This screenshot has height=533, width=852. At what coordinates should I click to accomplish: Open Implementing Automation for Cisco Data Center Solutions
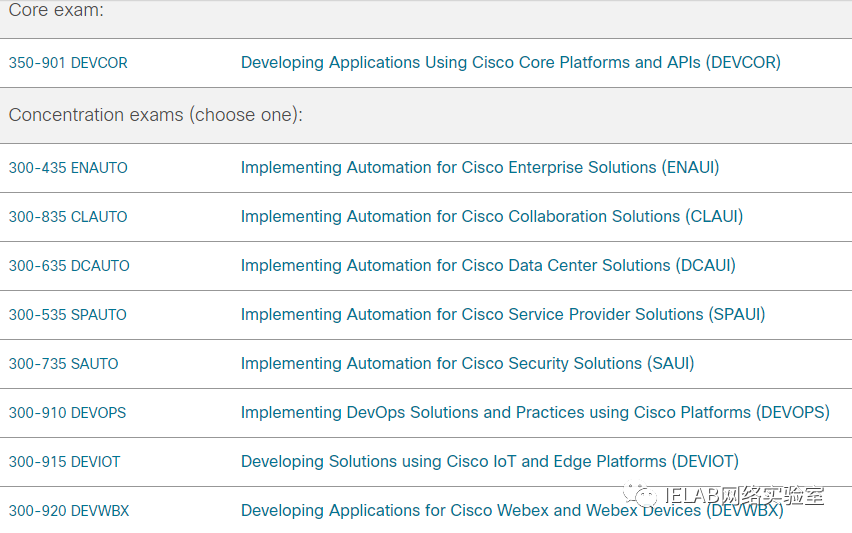click(488, 265)
